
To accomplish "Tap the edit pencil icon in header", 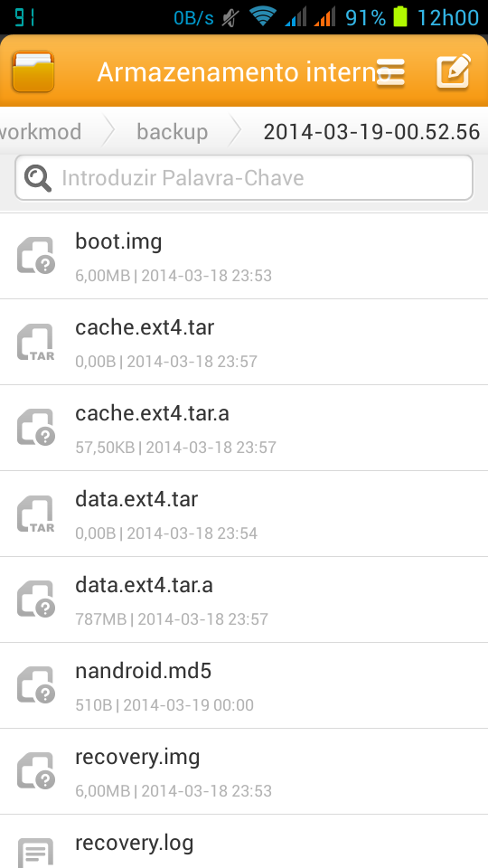I will [x=454, y=71].
